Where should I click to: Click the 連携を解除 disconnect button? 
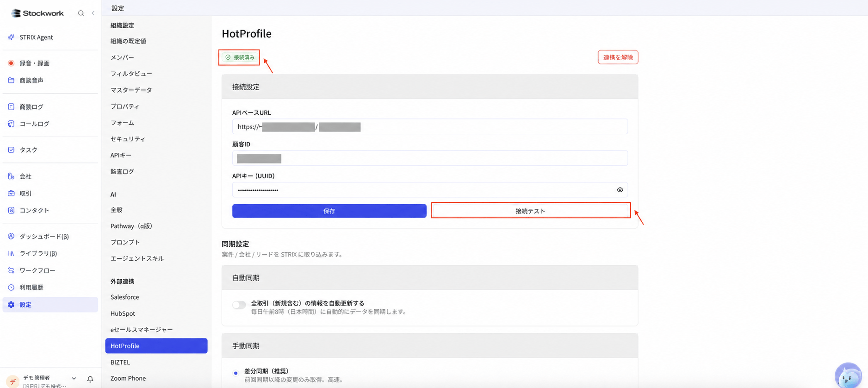click(x=618, y=57)
